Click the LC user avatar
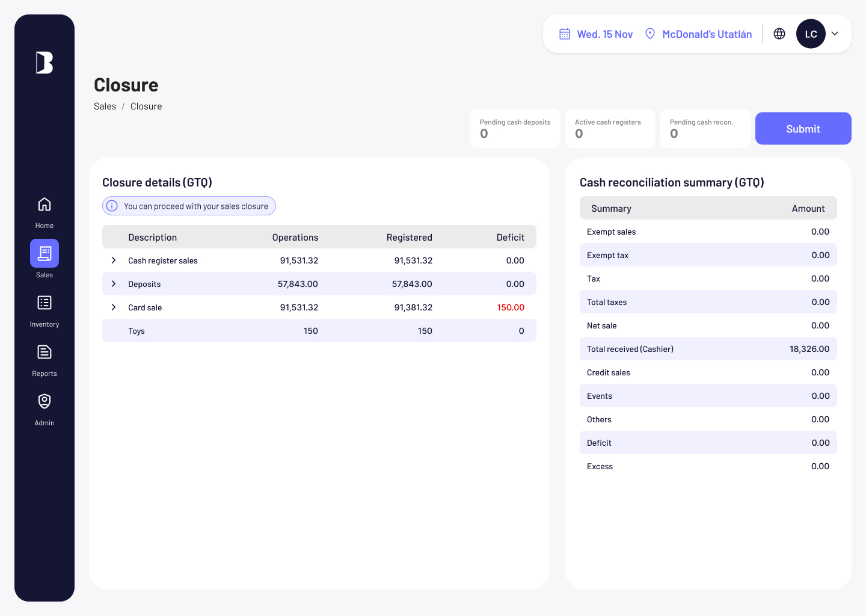This screenshot has width=866, height=616. click(x=811, y=34)
